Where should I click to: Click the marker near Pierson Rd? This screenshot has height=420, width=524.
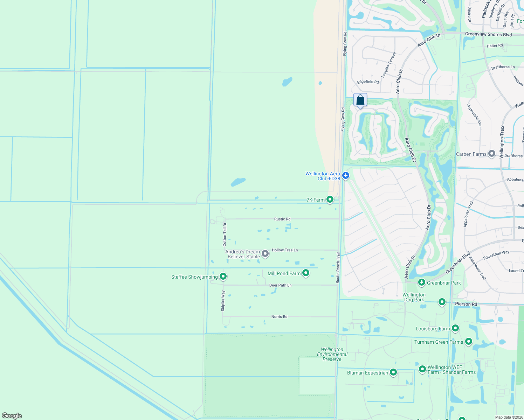442,301
